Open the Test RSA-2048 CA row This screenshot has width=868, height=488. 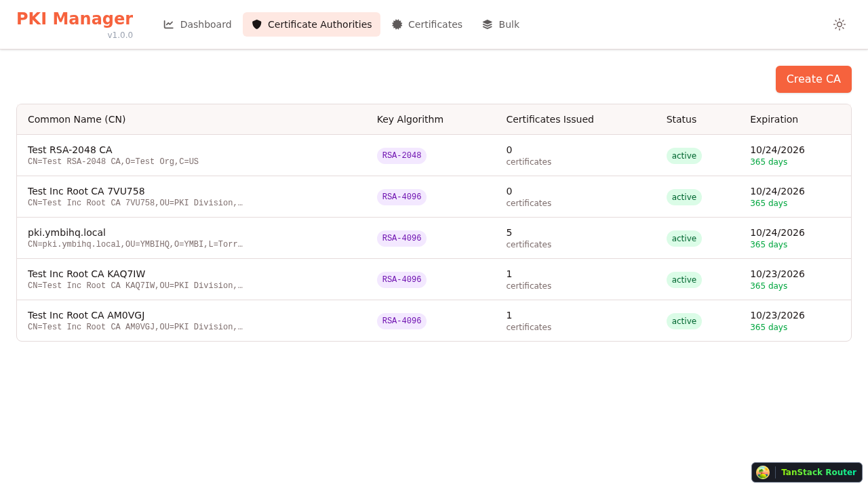click(434, 155)
